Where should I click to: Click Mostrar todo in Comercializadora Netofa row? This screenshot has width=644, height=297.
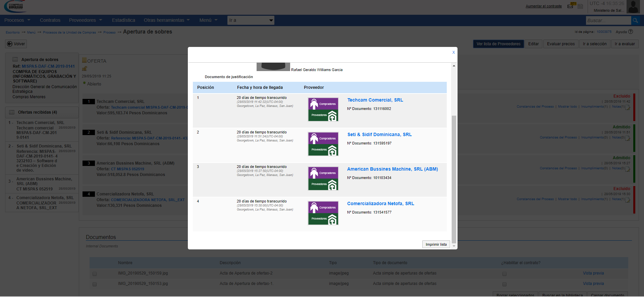(x=568, y=199)
